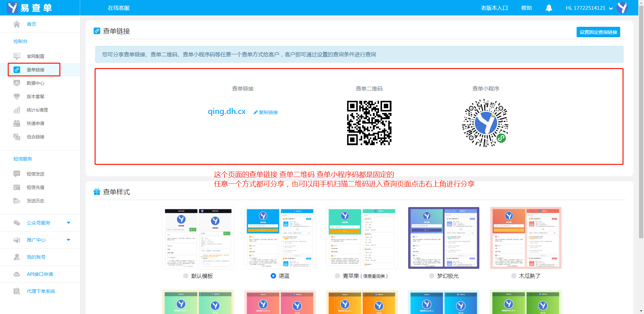Select the 梦幻极光 radio button
Screen dimensions: 644x314
click(x=432, y=276)
